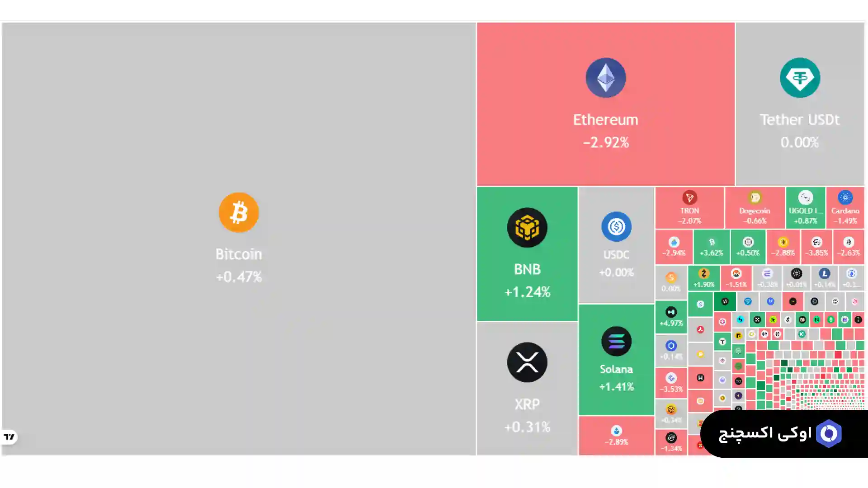Click the red tile showing −3.85%
The height and width of the screenshot is (488, 868).
[816, 247]
